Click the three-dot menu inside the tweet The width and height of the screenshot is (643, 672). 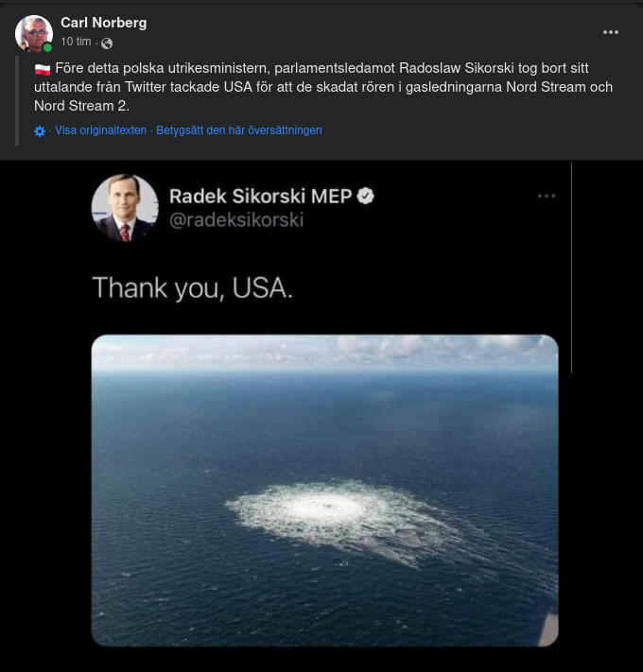tap(547, 196)
